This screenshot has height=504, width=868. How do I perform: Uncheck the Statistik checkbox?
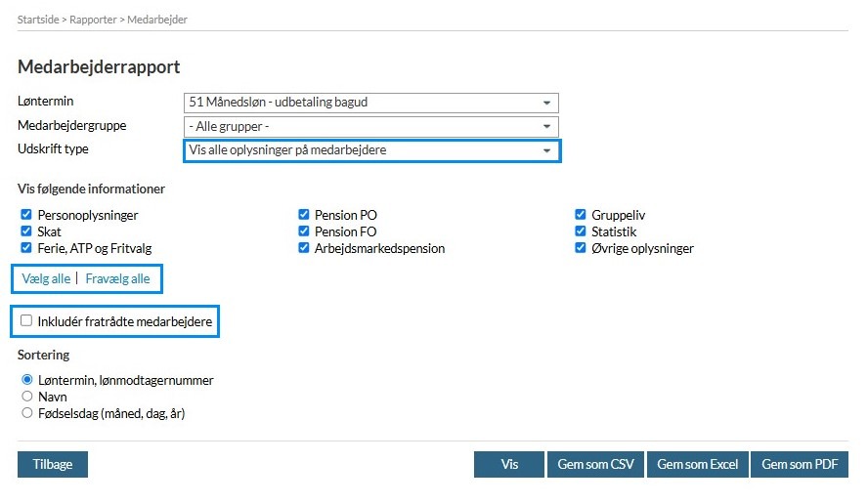pos(582,231)
